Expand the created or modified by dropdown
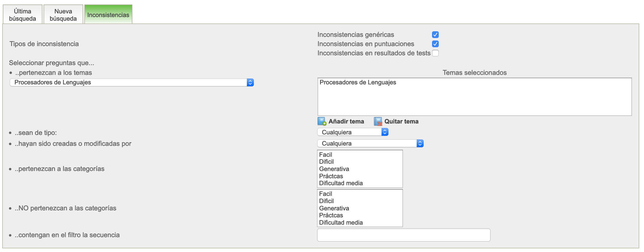The height and width of the screenshot is (252, 644). tap(370, 143)
